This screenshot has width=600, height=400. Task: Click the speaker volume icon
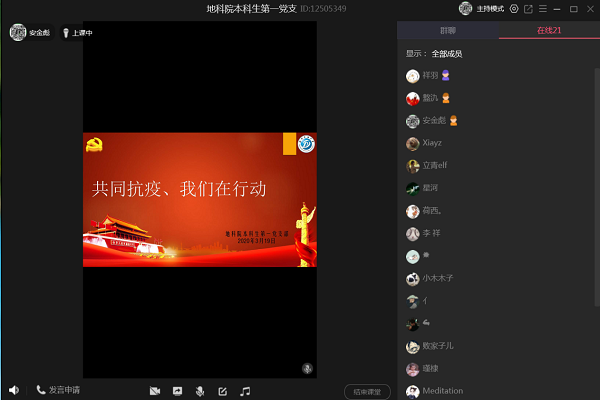pos(14,390)
